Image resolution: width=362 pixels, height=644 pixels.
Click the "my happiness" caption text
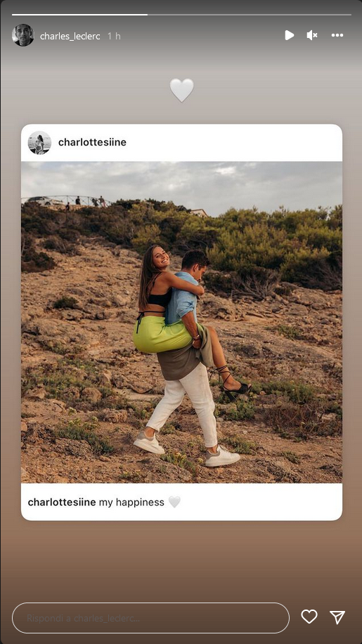[131, 502]
